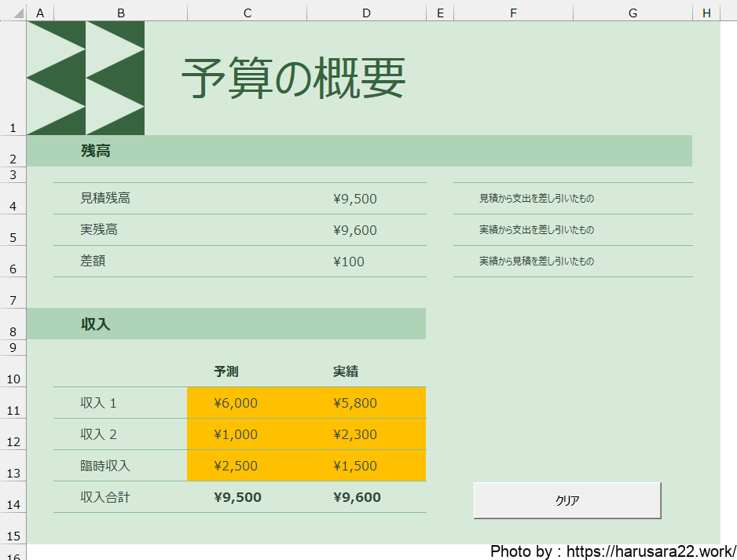Screen dimensions: 737x560
Task: Select the bold 収入合計 forecast total ¥9,500
Action: [237, 497]
